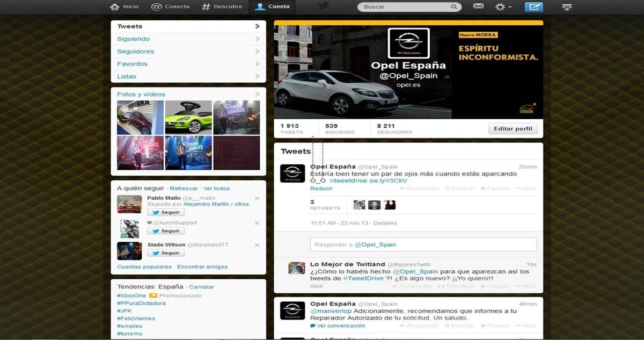Type in the Responder a @Opel_Spain field
Image resolution: width=644 pixels, height=340 pixels.
click(423, 244)
